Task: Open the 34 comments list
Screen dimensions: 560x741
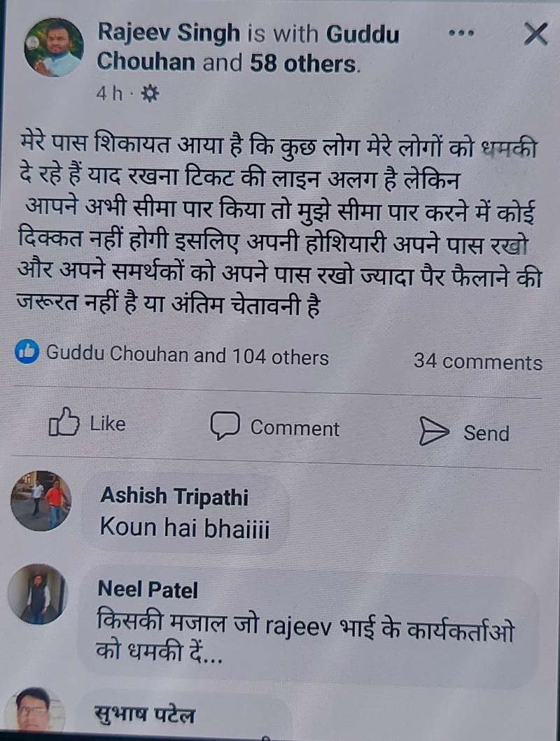Action: pos(478,362)
